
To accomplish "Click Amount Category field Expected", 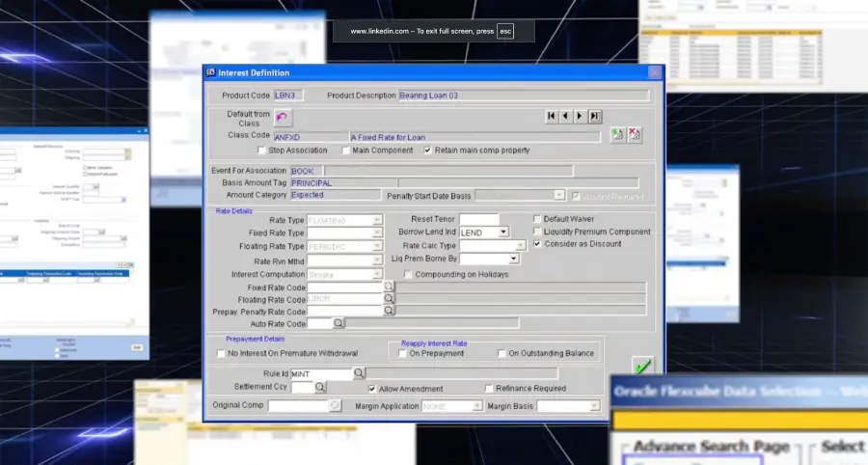I will coord(336,195).
